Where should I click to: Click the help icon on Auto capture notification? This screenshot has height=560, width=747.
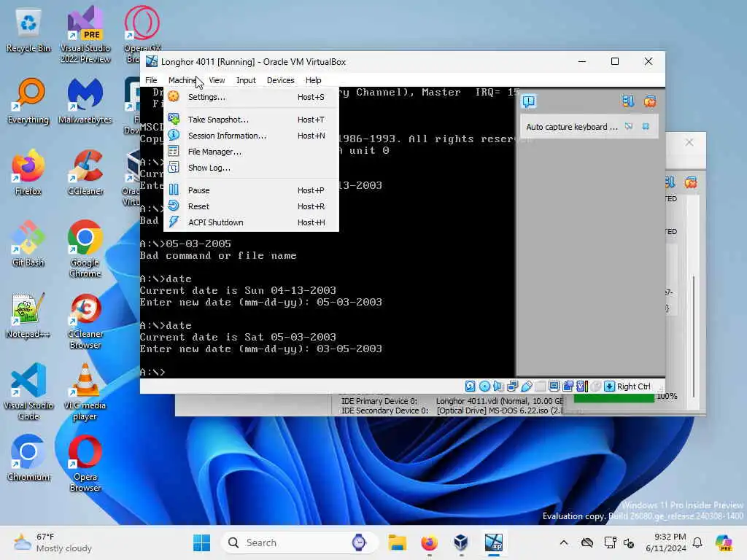(x=629, y=127)
